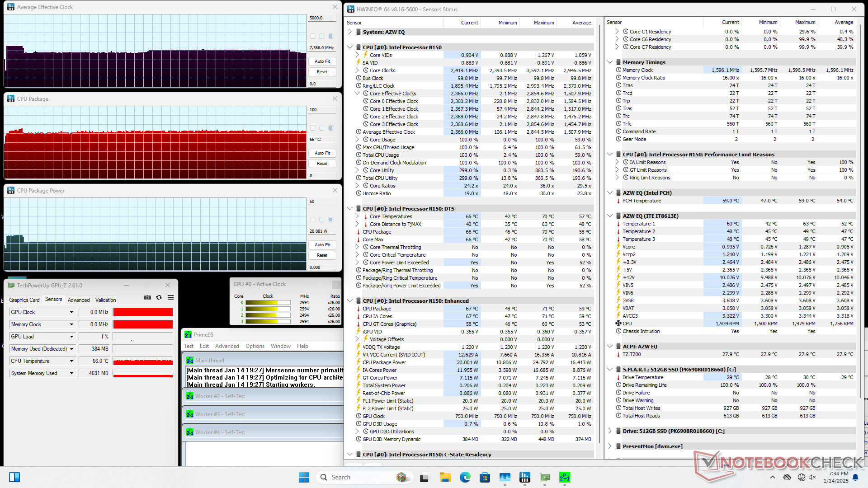Open the GPU-Z hamburger menu icon
This screenshot has width=868, height=488.
click(170, 297)
